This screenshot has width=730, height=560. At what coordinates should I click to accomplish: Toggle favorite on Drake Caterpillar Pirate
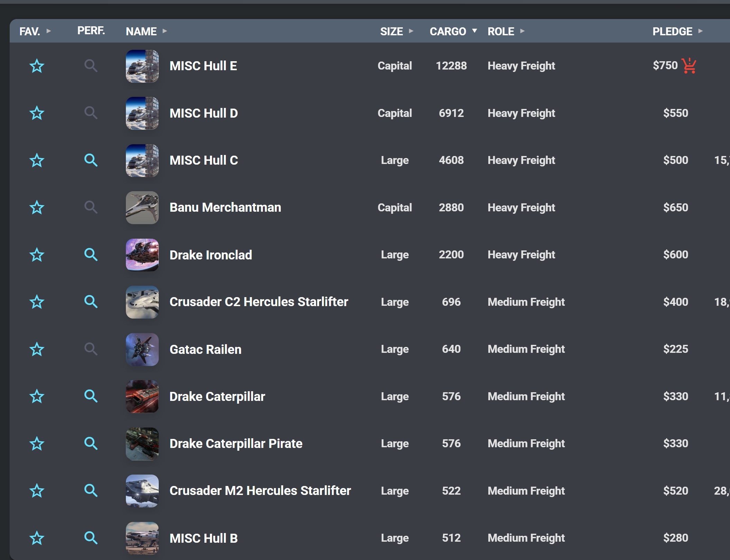(x=37, y=443)
